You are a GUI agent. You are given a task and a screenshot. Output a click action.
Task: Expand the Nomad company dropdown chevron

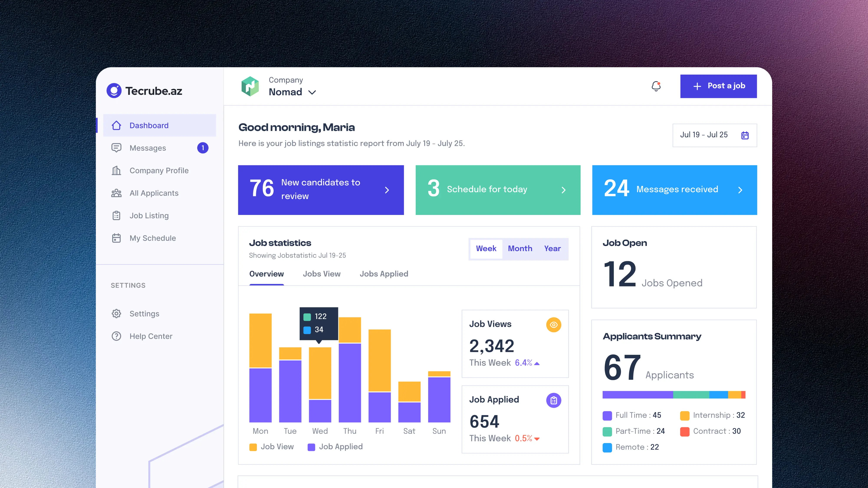(x=312, y=92)
